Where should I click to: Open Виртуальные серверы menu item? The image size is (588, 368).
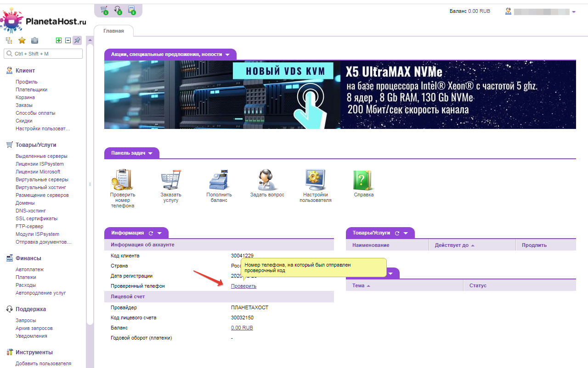click(42, 179)
